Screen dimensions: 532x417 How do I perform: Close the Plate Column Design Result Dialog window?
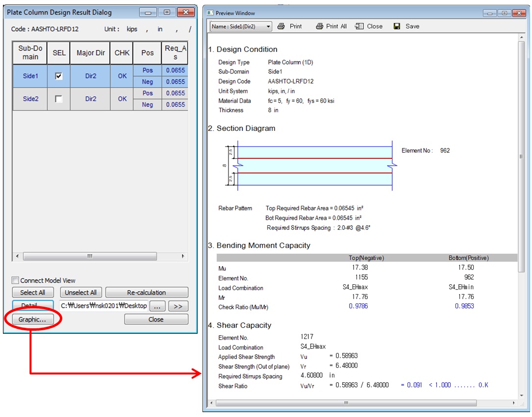click(185, 12)
